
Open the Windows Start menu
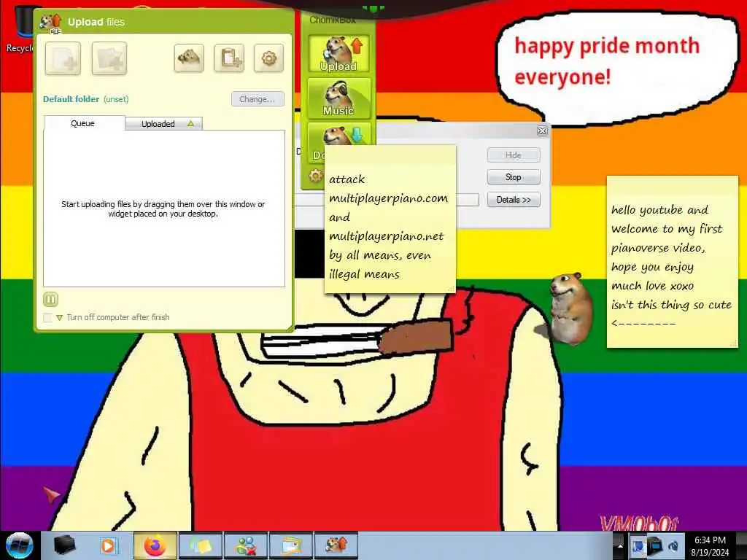point(20,545)
